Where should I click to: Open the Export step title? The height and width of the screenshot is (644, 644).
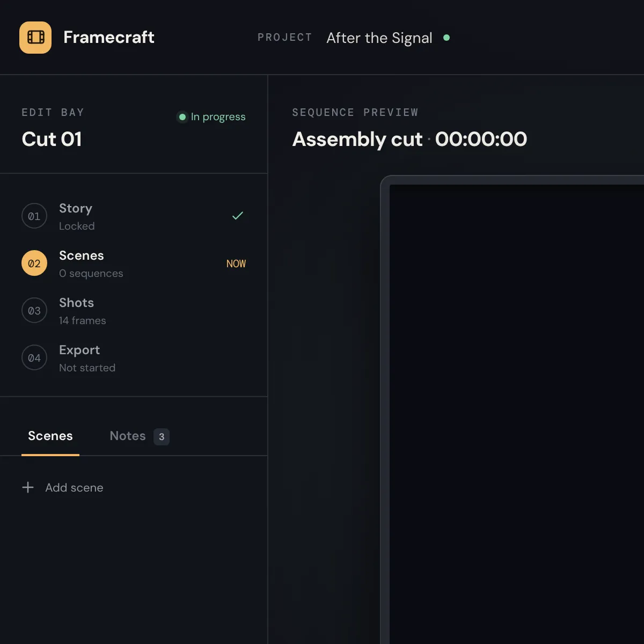pyautogui.click(x=79, y=350)
